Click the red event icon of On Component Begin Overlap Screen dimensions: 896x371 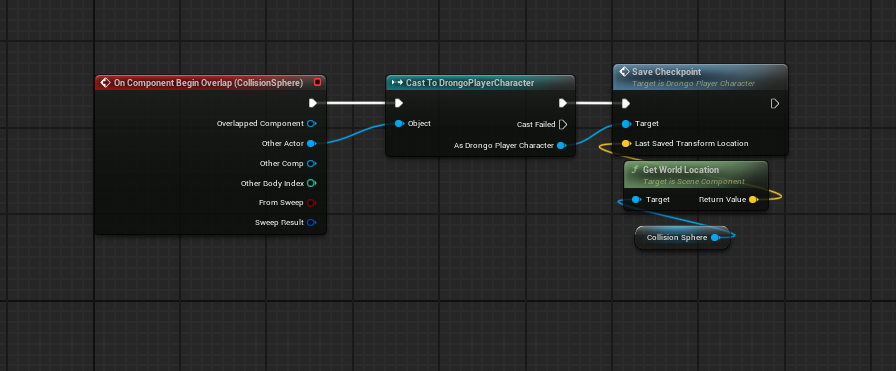point(105,83)
